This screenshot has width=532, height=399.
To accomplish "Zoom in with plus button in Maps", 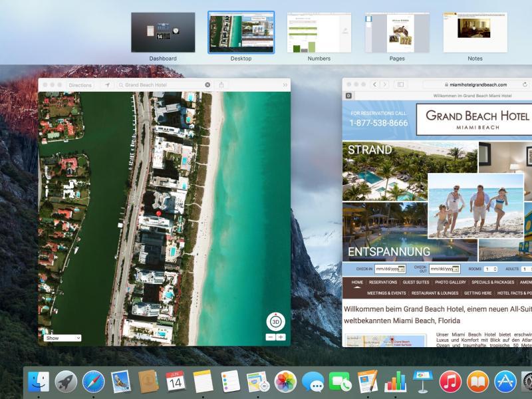I will click(281, 337).
